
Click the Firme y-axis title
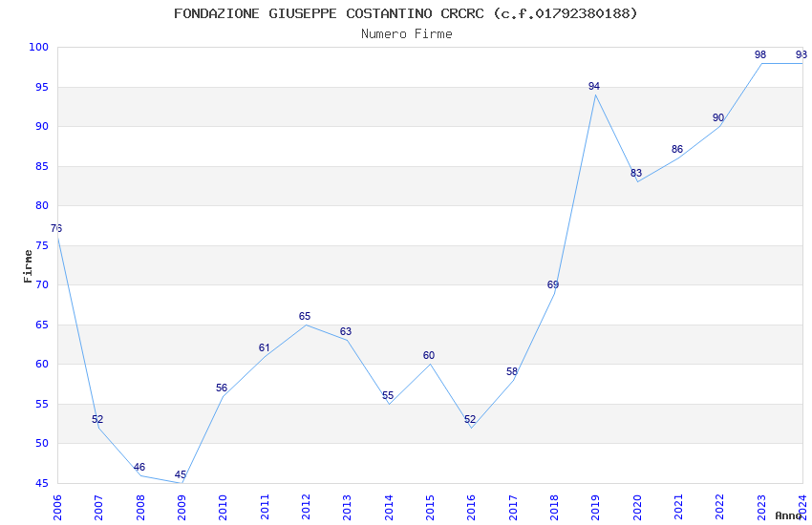click(x=28, y=266)
